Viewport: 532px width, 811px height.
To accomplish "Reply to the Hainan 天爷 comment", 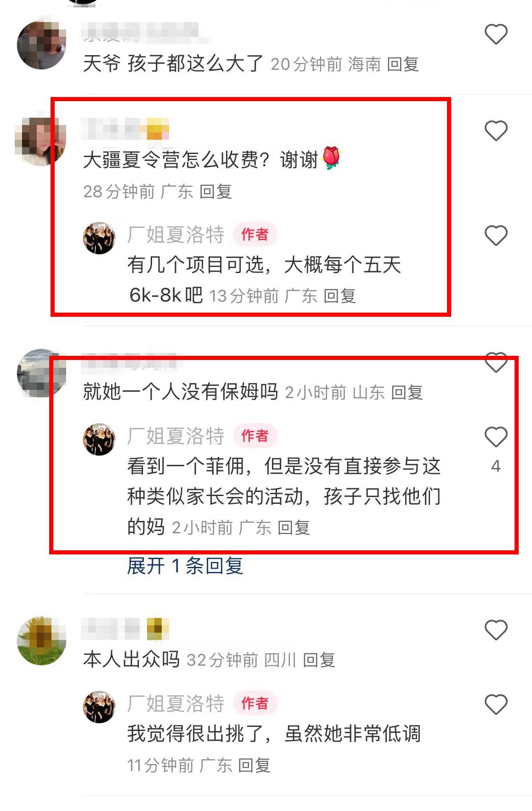I will pyautogui.click(x=403, y=64).
